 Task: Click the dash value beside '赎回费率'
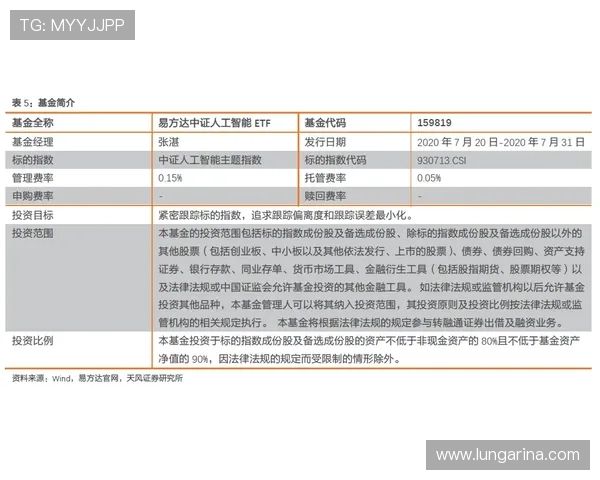point(420,196)
